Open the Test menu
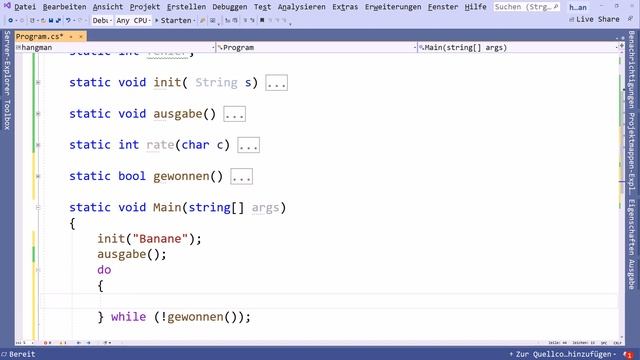 point(262,7)
